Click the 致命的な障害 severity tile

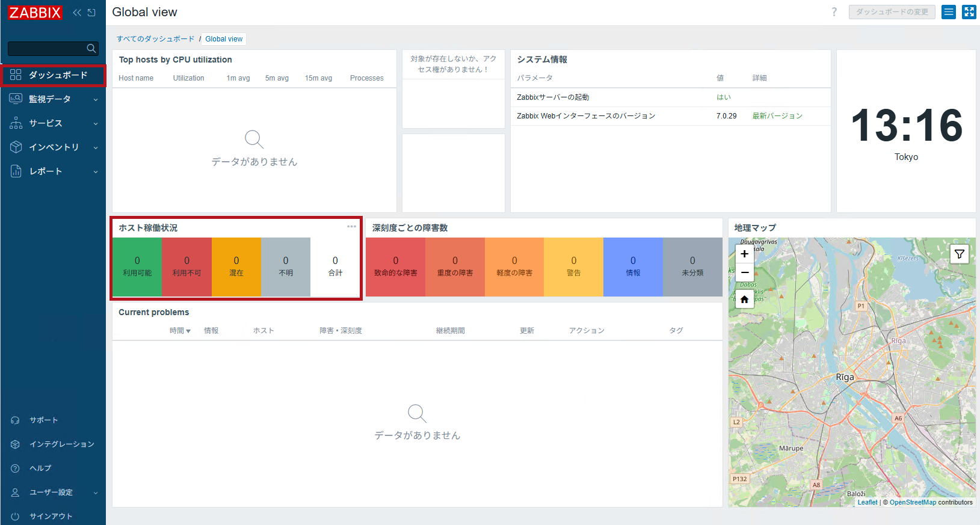(396, 267)
